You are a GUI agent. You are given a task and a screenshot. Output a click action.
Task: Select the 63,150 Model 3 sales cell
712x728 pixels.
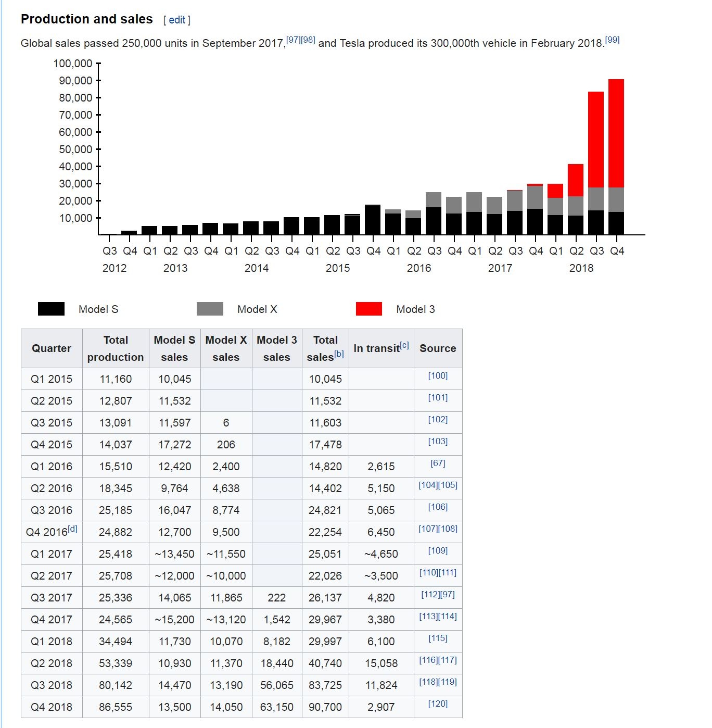(x=277, y=707)
